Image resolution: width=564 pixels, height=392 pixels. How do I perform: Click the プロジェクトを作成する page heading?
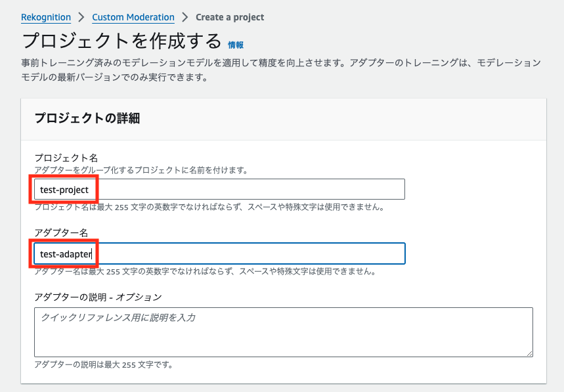tap(121, 41)
